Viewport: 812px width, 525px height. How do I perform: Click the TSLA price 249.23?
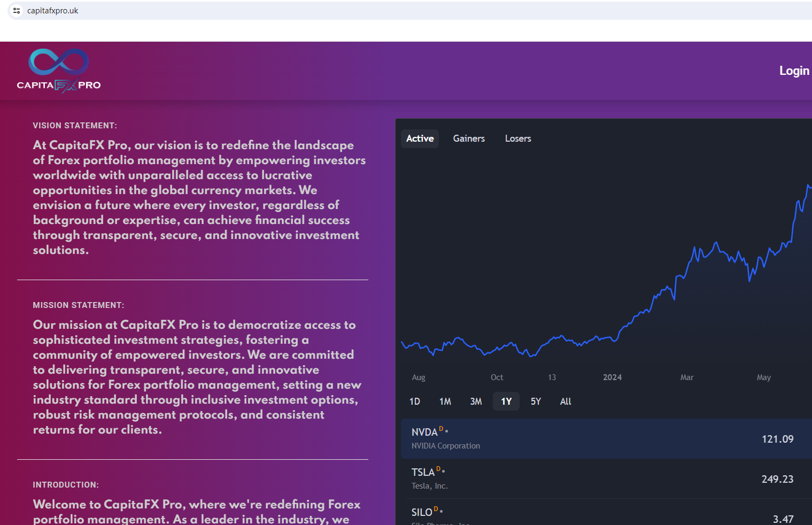(777, 479)
